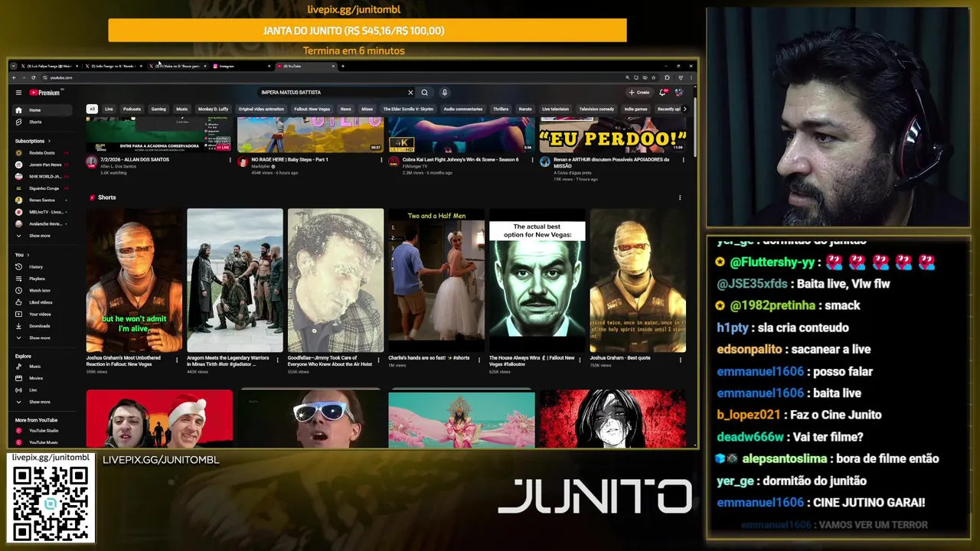This screenshot has width=980, height=551.
Task: Open options for Joshua Graham Unbothered short
Action: [177, 360]
